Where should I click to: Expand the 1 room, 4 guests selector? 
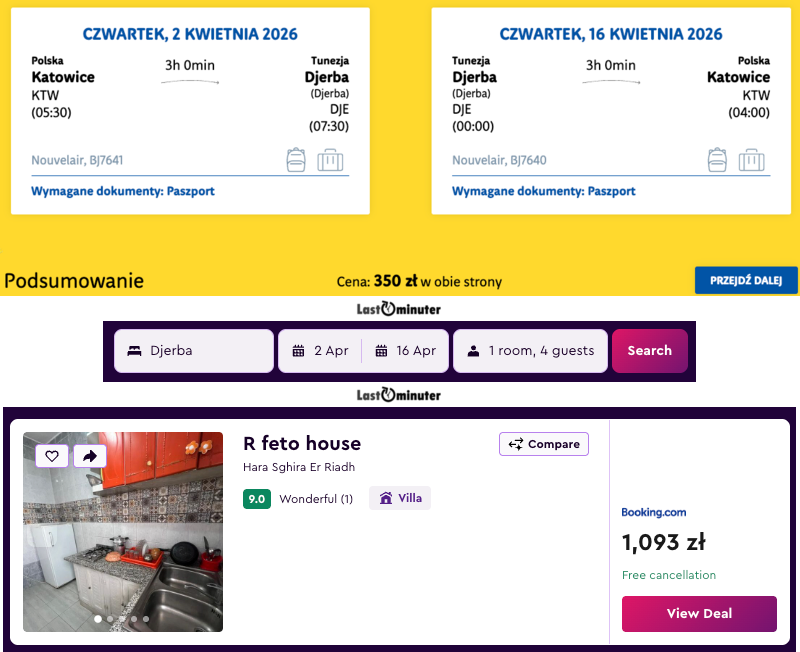pos(530,351)
